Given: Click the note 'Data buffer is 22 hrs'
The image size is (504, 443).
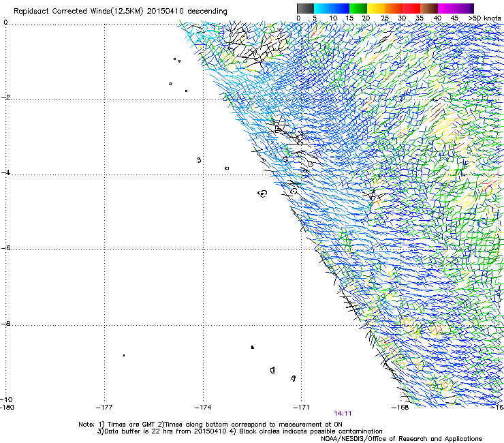Looking at the screenshot, I should pos(139,431).
